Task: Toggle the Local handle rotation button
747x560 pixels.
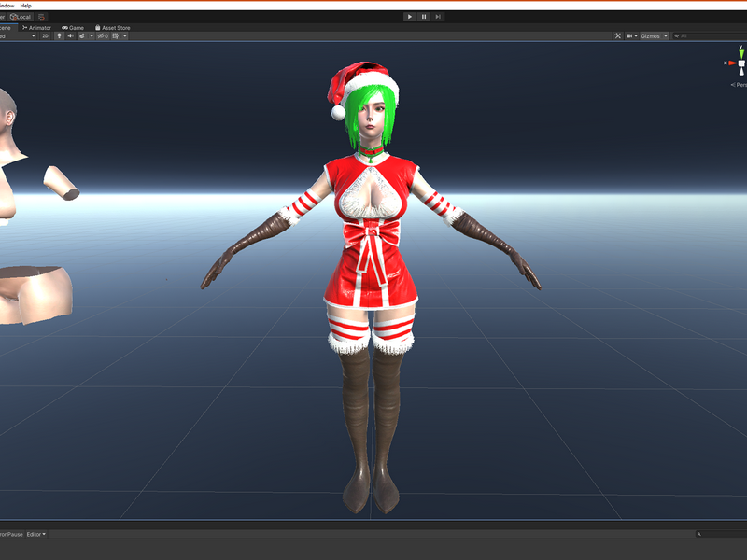Action: pyautogui.click(x=20, y=17)
